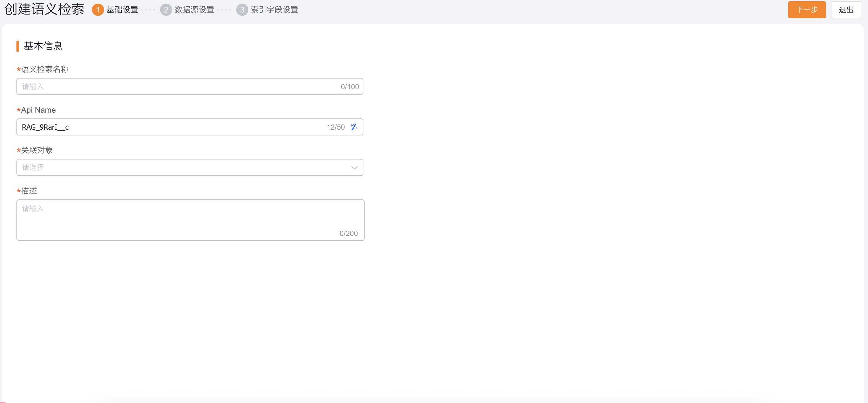Select step 3 索引字段设置
The image size is (868, 403).
coord(267,10)
